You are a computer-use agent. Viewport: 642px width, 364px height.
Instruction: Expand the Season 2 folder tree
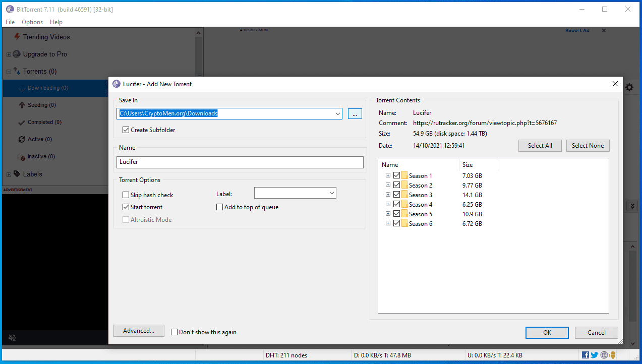[x=388, y=185]
